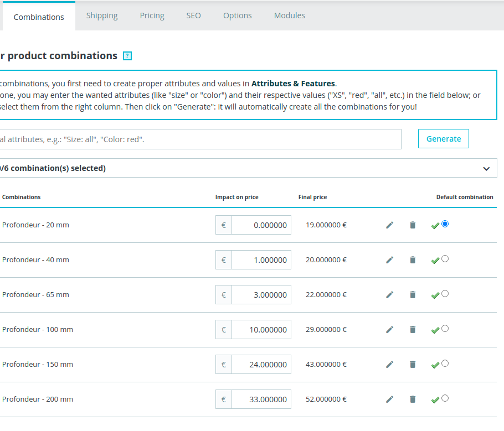Focus the attributes entry field
Viewport: 504px width, 431px height.
click(199, 139)
